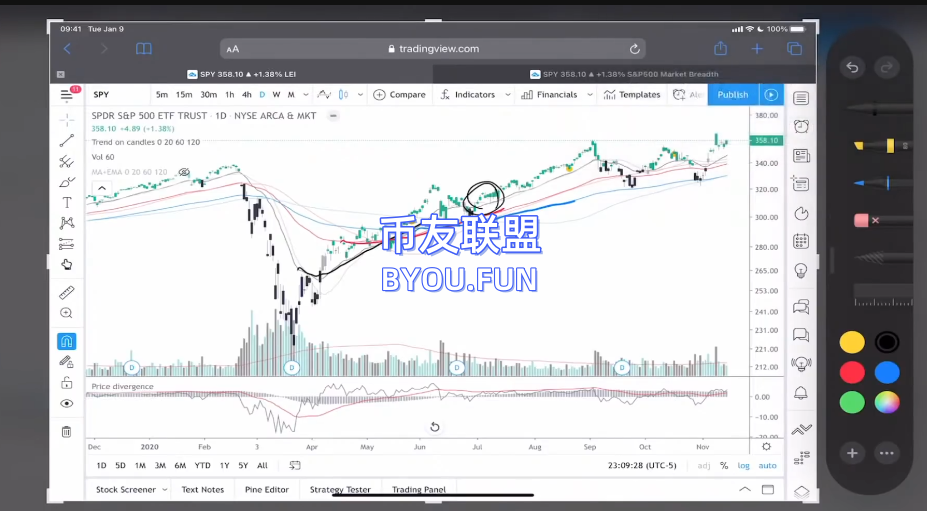
Task: Select the brush drawing tool
Action: (x=67, y=182)
